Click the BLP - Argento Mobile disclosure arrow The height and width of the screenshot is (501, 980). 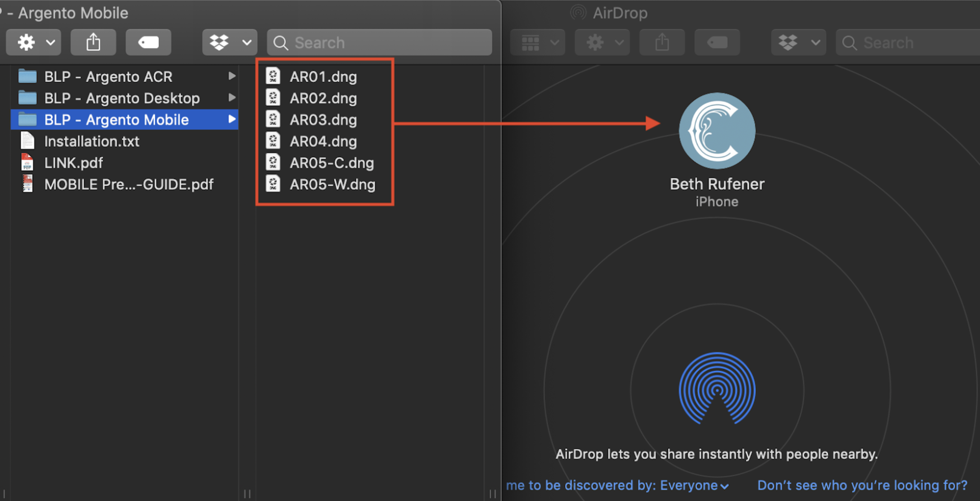coord(232,119)
